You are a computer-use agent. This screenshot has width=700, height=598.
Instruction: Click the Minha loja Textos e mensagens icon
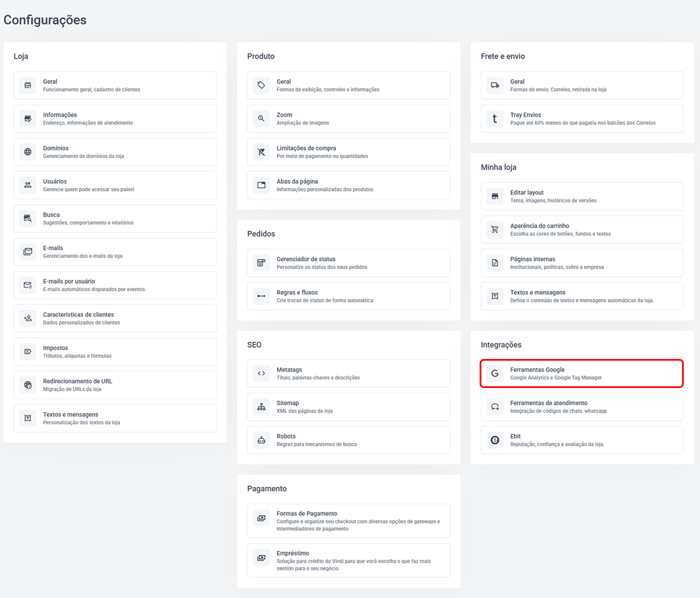[495, 296]
